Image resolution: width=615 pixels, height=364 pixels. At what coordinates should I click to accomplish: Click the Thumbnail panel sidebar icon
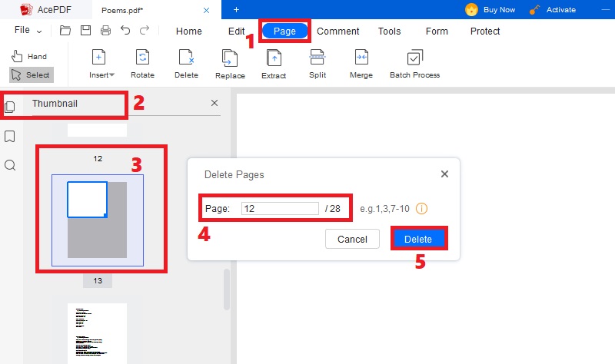10,107
